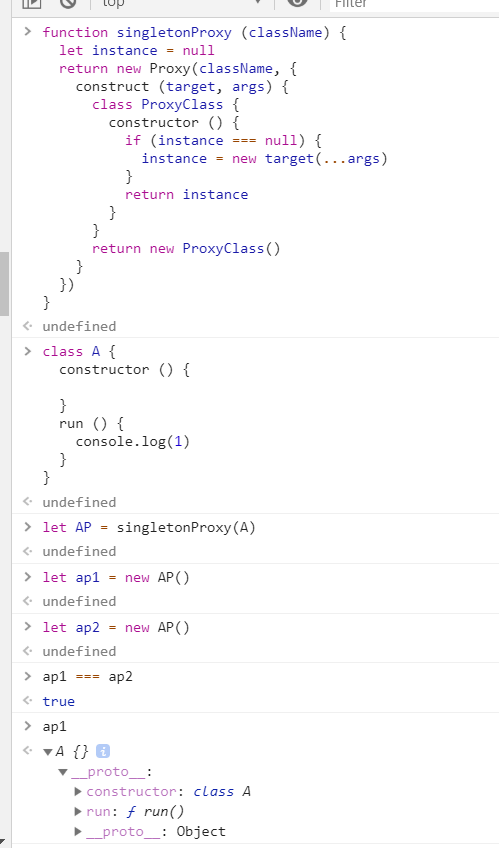Click 'function singletonProxy (className) {' line
This screenshot has height=848, width=499.
point(194,32)
